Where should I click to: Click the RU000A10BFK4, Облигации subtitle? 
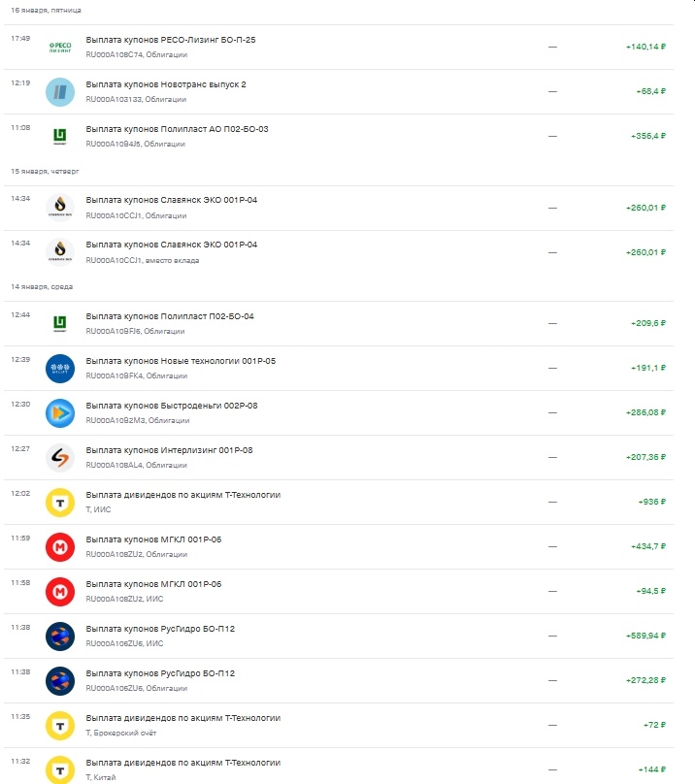pos(137,376)
